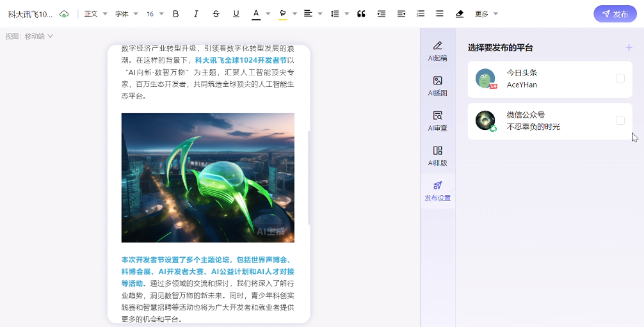
Task: Insert a numbered list
Action: point(420,14)
